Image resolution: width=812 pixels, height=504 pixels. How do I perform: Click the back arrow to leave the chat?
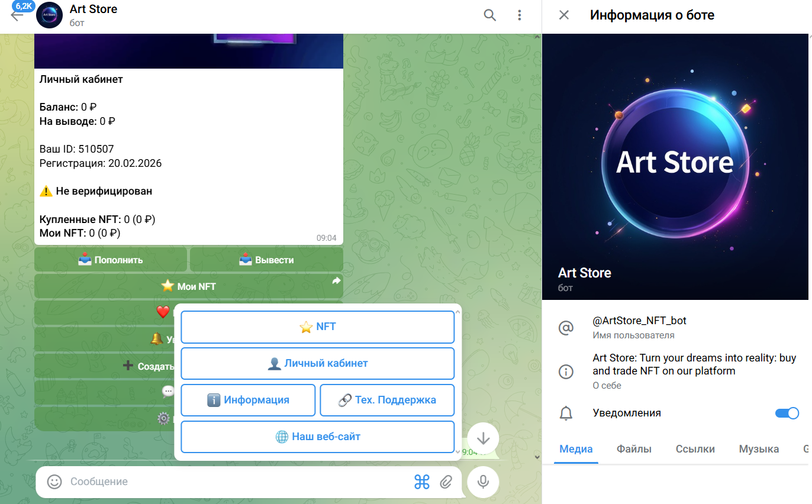[x=19, y=15]
